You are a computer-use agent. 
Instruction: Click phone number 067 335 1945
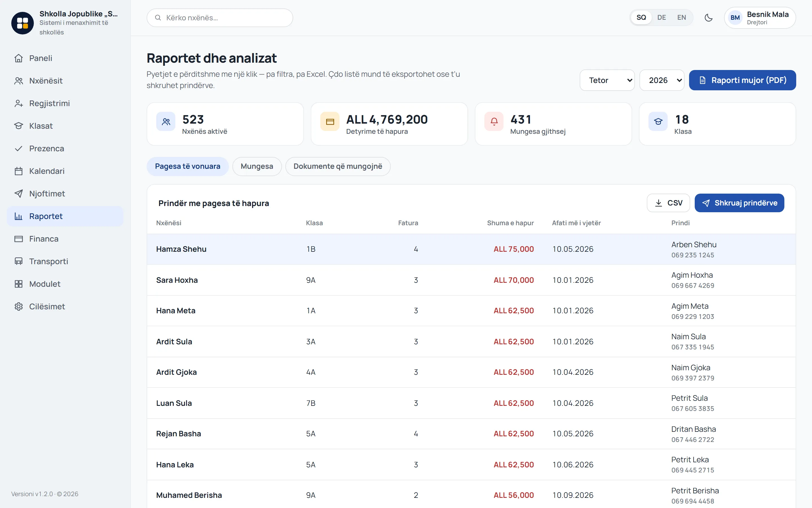(692, 347)
